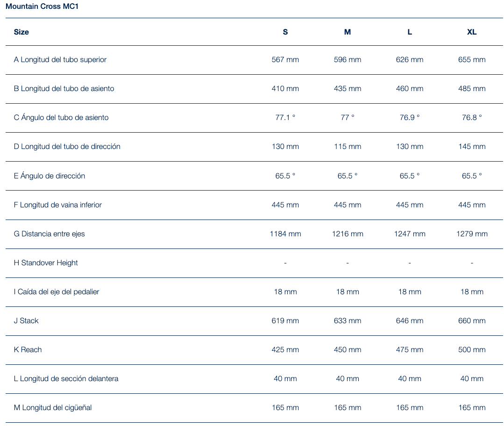Select the 567 mm top tube value
The image size is (504, 426).
(x=285, y=59)
